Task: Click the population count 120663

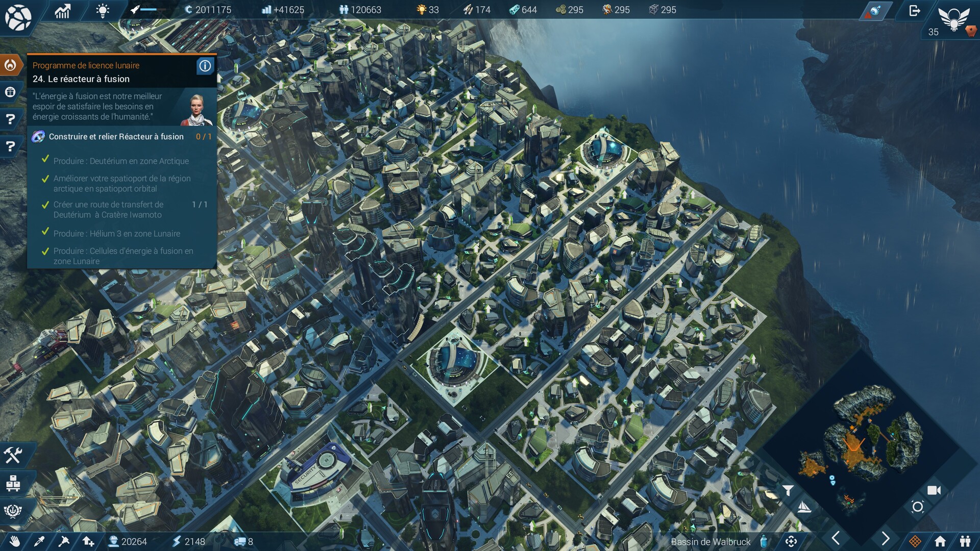Action: tap(360, 10)
